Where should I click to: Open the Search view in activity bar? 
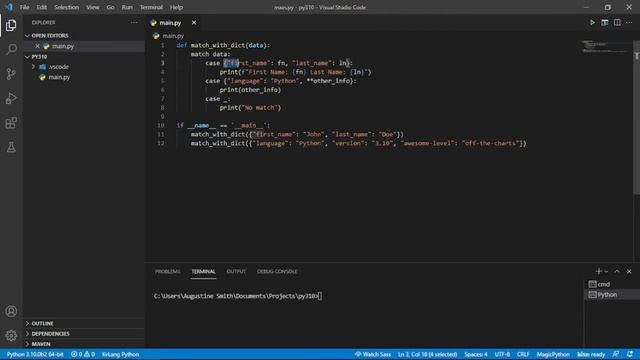[x=11, y=49]
